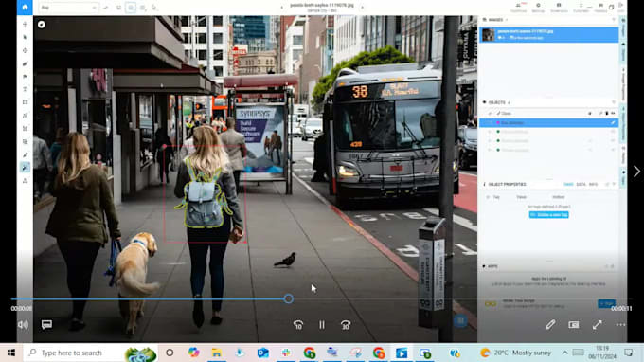Select the polygon annotation tool
The height and width of the screenshot is (362, 644).
coord(25,129)
